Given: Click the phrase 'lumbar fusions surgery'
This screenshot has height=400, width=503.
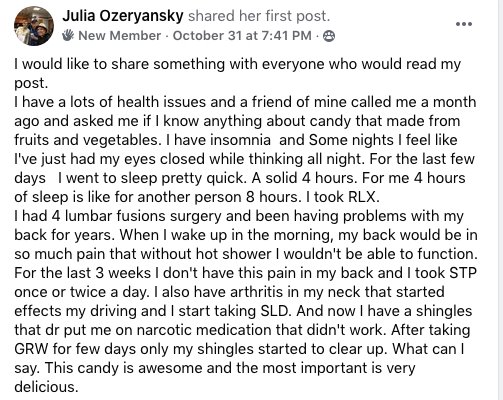Looking at the screenshot, I should 143,216.
